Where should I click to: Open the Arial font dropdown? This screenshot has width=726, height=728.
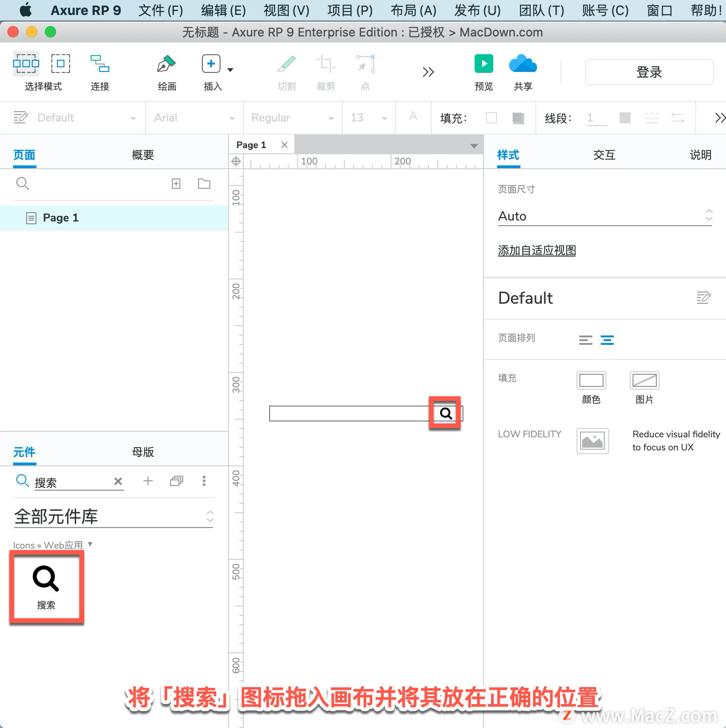tap(195, 118)
